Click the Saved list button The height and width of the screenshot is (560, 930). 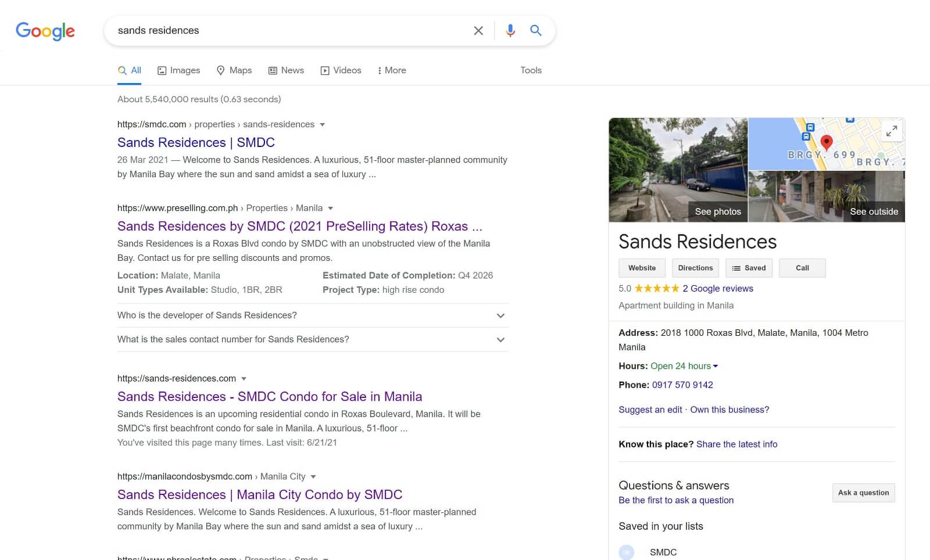click(x=749, y=268)
